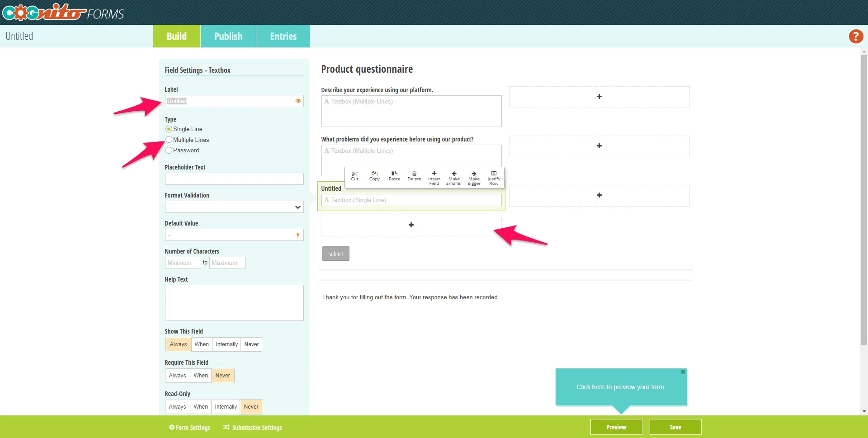Click into the Placeholder Text input
This screenshot has height=438, width=868.
tap(234, 179)
